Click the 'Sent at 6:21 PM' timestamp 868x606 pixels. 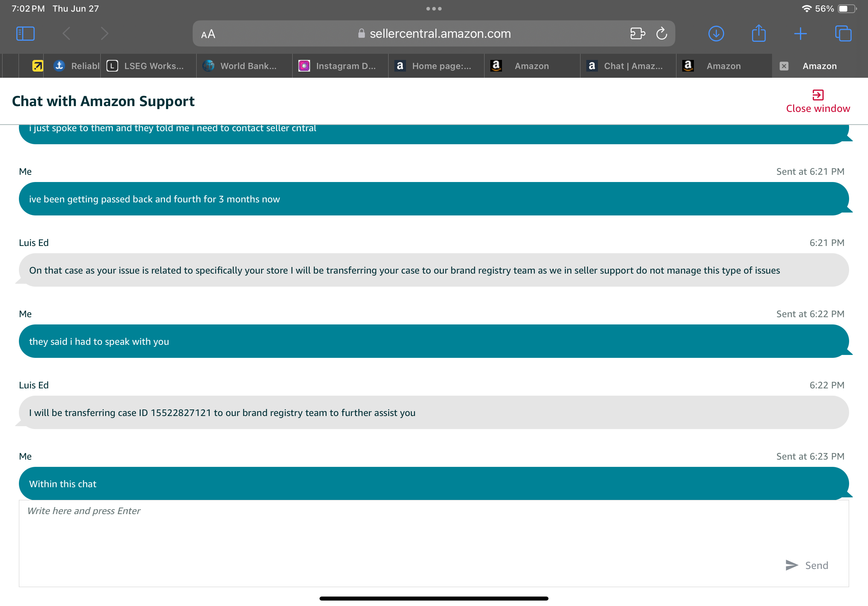(810, 171)
